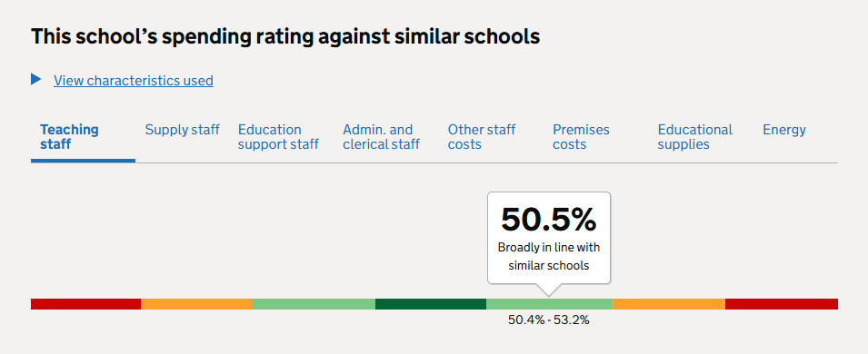This screenshot has height=354, width=868.
Task: Switch to the Premises costs tab
Action: [x=582, y=137]
